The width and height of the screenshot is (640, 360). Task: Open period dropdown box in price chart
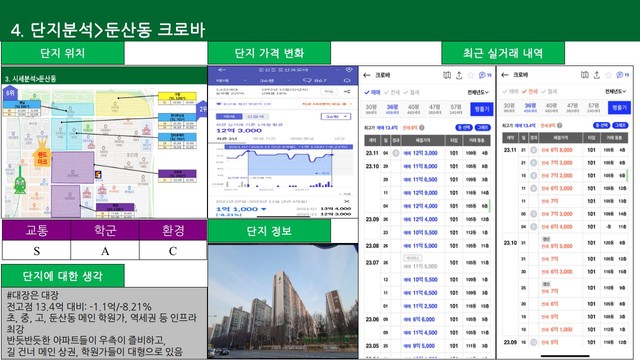[336, 117]
